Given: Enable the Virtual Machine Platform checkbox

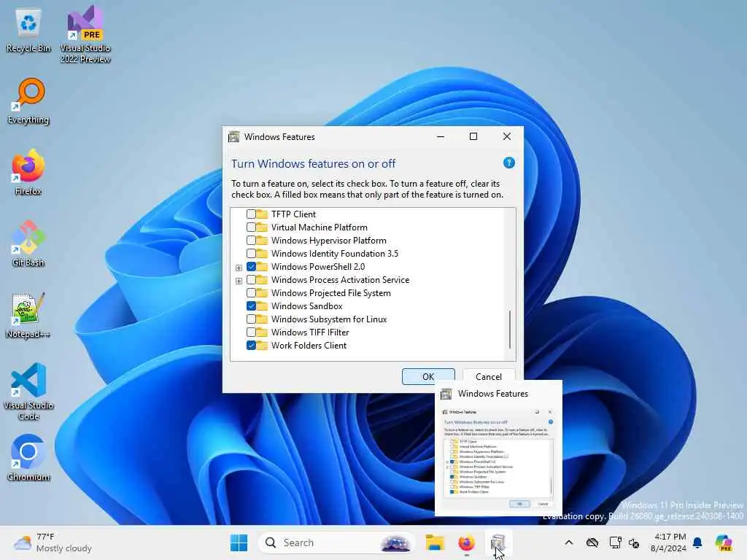Looking at the screenshot, I should coord(251,227).
